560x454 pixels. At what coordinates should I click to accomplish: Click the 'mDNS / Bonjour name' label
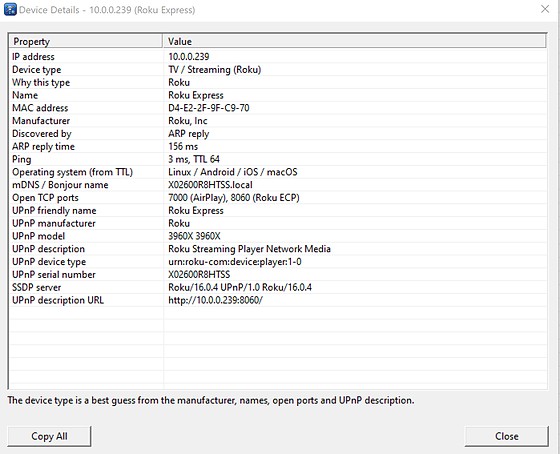point(60,185)
